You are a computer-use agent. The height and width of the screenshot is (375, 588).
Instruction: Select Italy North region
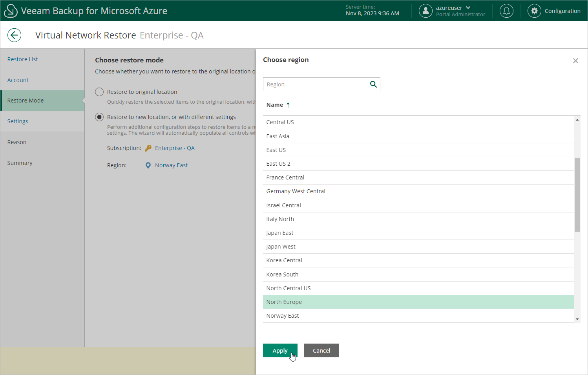pos(418,219)
